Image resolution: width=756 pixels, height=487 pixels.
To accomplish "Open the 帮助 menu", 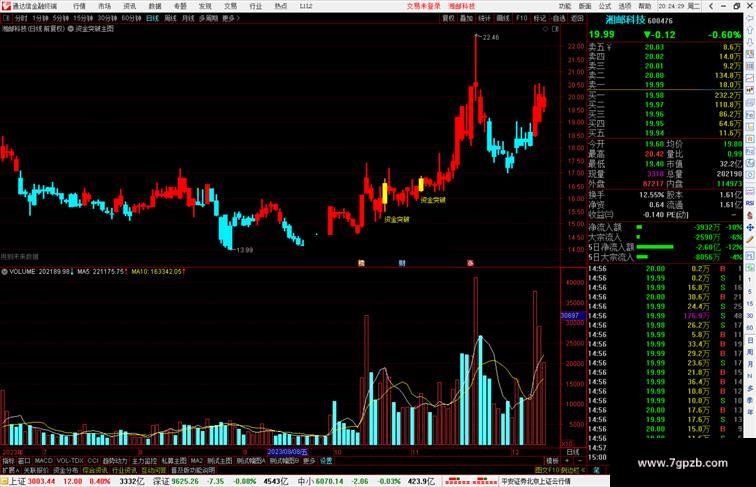I will point(645,6).
